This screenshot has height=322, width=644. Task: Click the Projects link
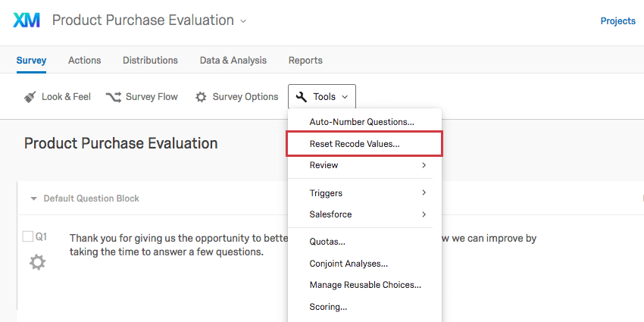[x=617, y=21]
